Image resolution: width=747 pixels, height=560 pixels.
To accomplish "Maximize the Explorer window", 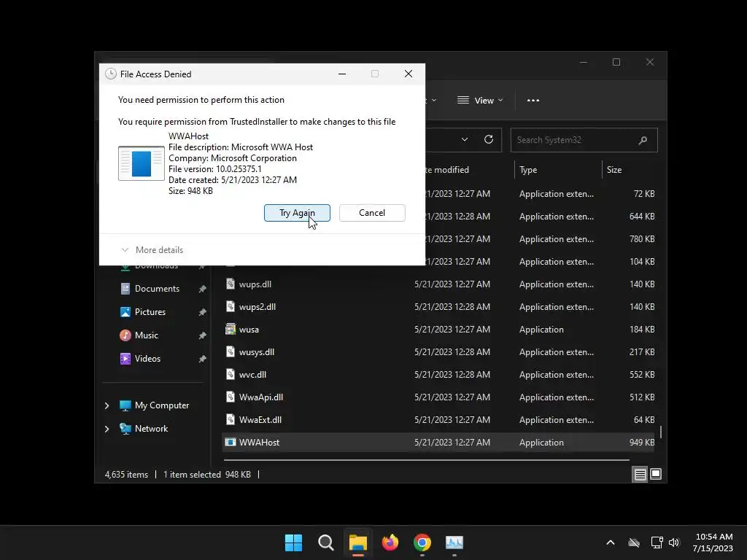I will (x=616, y=63).
